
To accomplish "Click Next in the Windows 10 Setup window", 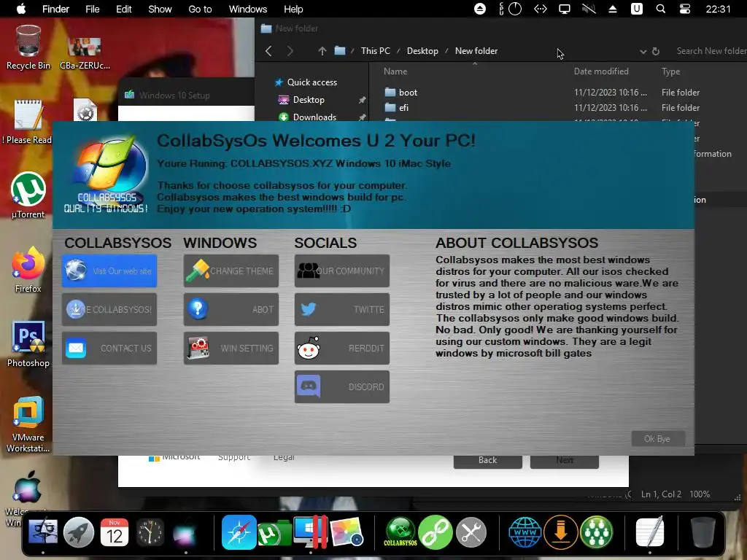I will click(x=565, y=461).
